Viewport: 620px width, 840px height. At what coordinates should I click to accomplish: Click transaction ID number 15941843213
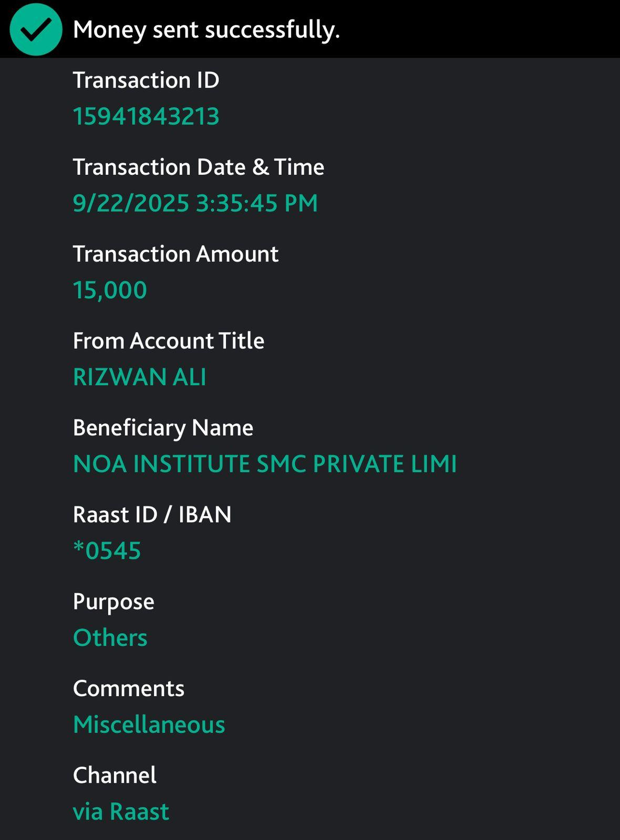(x=146, y=117)
